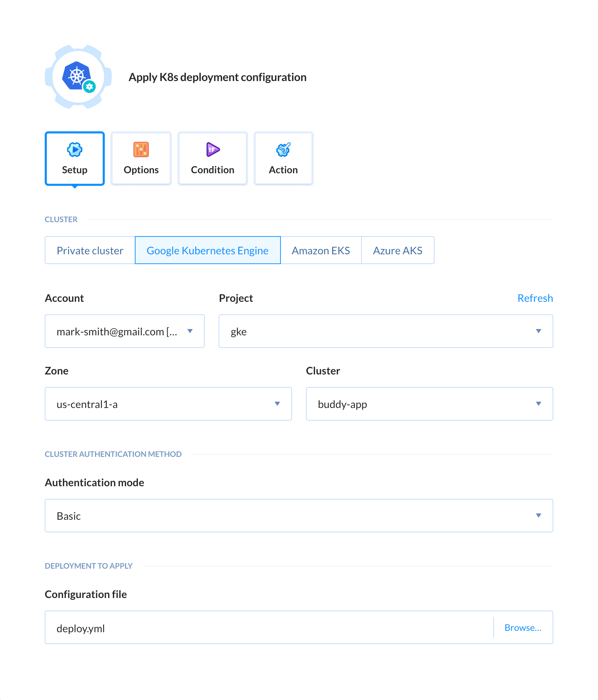Image resolution: width=598 pixels, height=700 pixels.
Task: Select Azure AKS as cluster type
Action: [398, 250]
